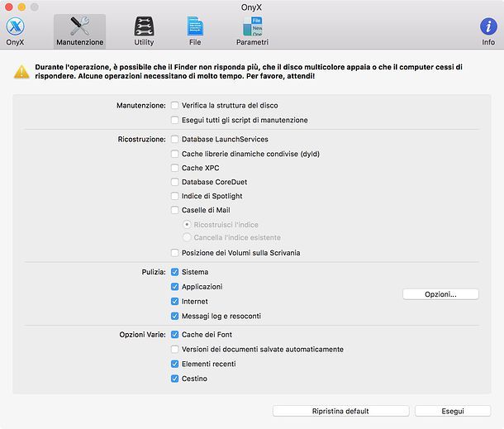Open the Opzioni... button
The height and width of the screenshot is (429, 504).
coord(440,294)
